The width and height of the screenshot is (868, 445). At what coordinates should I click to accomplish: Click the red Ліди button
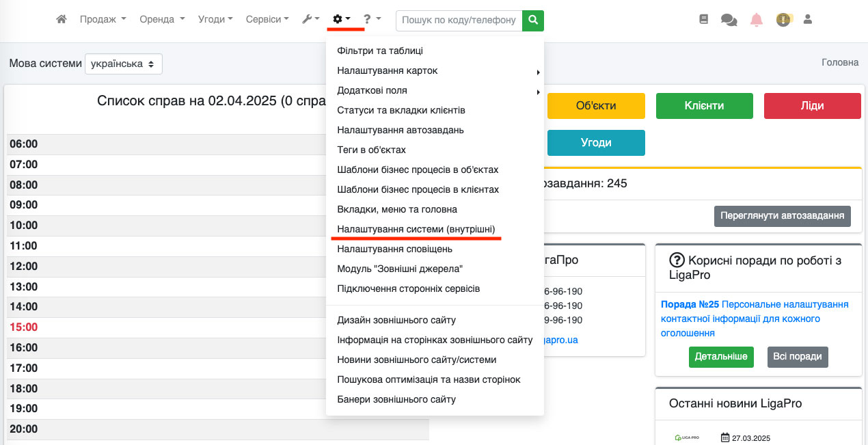812,106
